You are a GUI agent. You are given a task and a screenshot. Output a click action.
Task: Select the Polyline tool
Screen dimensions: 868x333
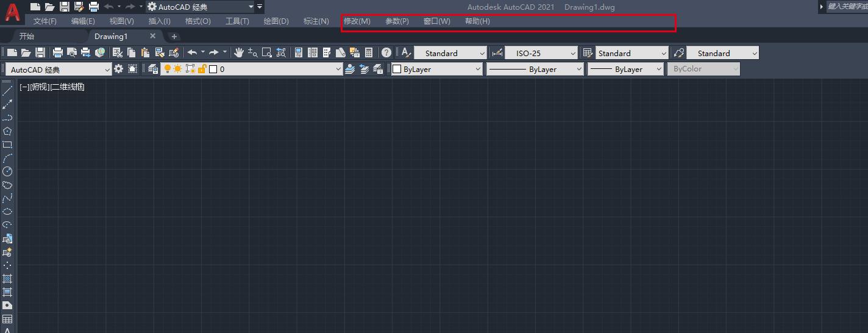coord(7,118)
